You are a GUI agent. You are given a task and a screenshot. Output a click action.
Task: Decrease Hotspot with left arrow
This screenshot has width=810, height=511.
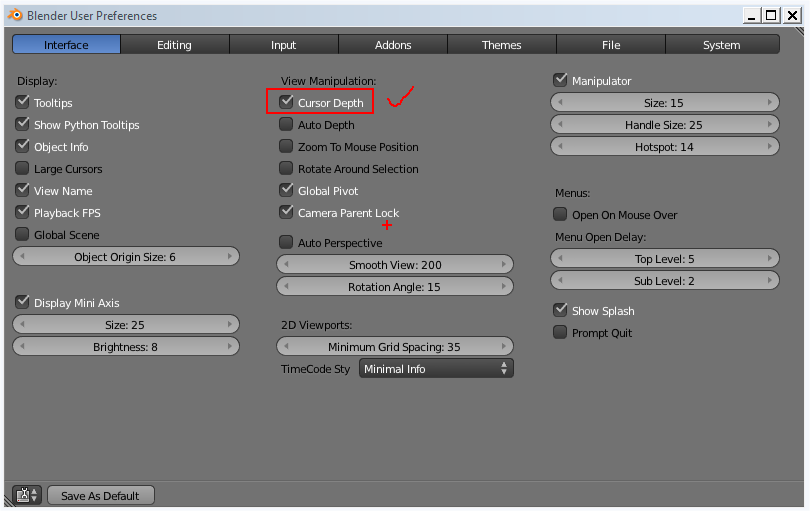[560, 147]
